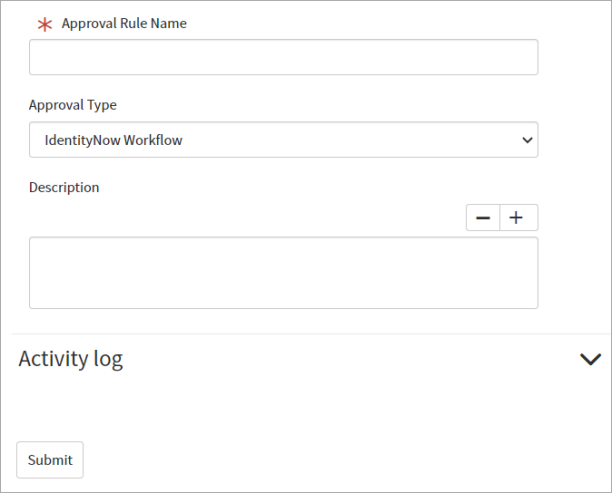
Task: Click the Activity log chevron arrow
Action: pyautogui.click(x=590, y=359)
